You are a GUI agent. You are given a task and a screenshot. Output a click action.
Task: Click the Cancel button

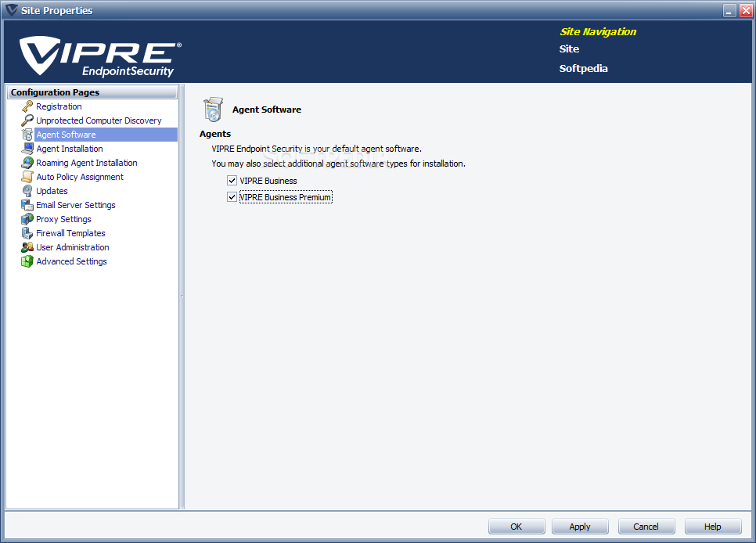(x=646, y=526)
